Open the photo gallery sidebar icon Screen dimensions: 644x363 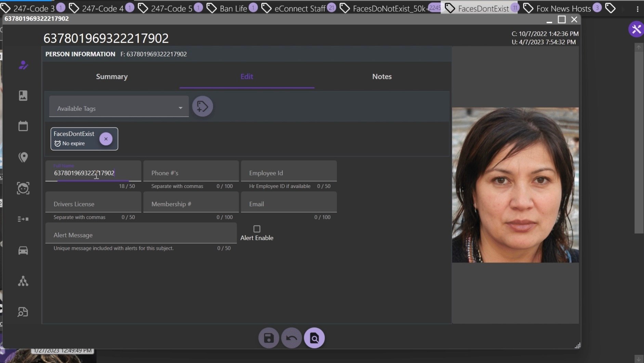[23, 96]
